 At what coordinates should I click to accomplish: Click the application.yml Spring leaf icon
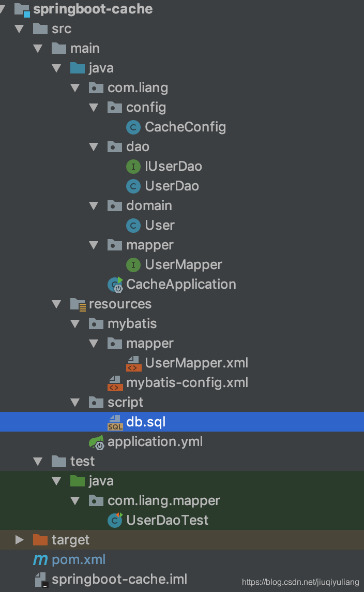tap(97, 442)
